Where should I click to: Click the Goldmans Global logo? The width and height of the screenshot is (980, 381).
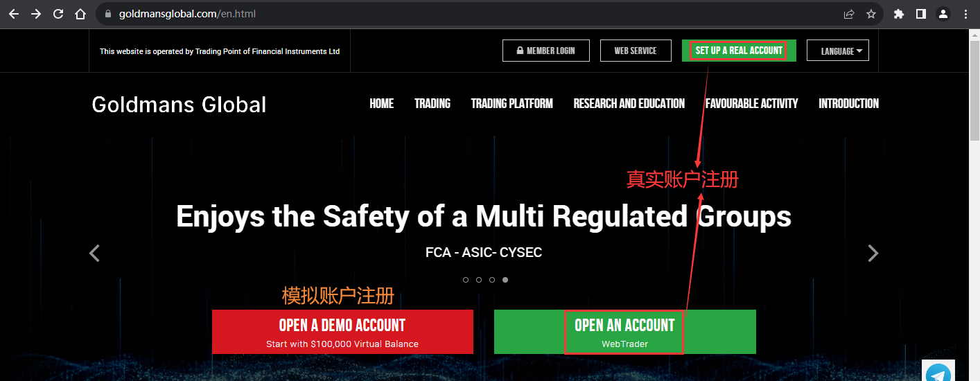click(179, 105)
